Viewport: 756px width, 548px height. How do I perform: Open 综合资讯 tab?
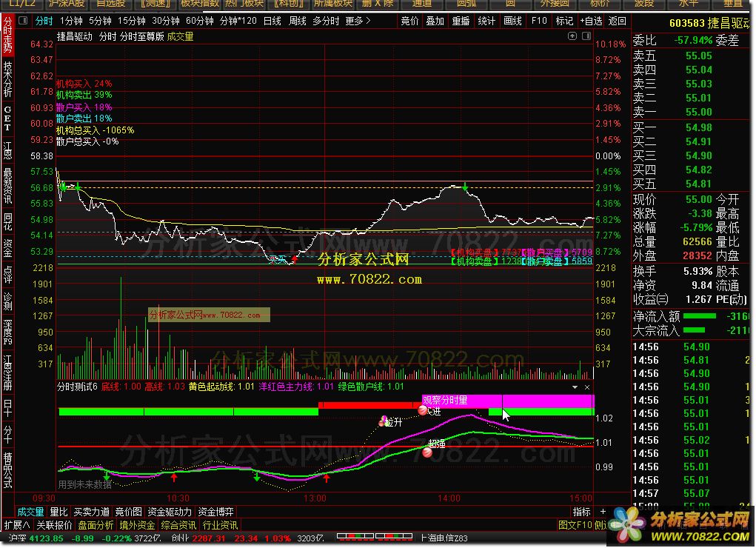[x=179, y=525]
